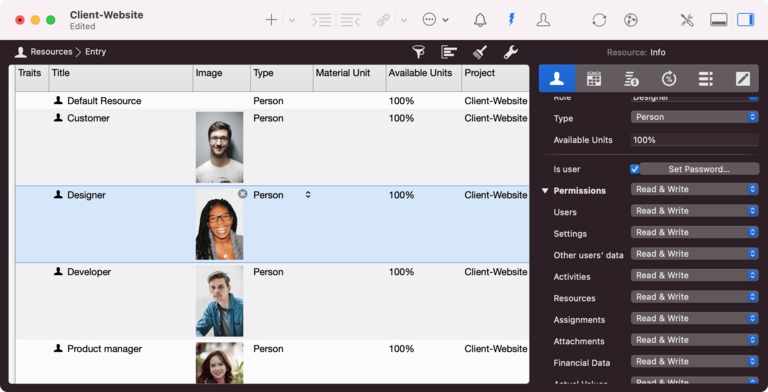Click the Available Units 100% field
768x392 pixels.
pos(695,140)
